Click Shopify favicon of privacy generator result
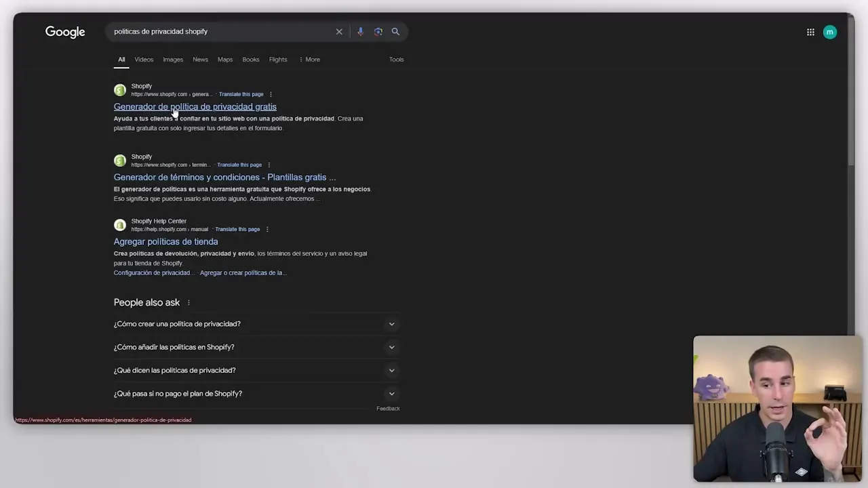This screenshot has width=868, height=488. pos(120,90)
